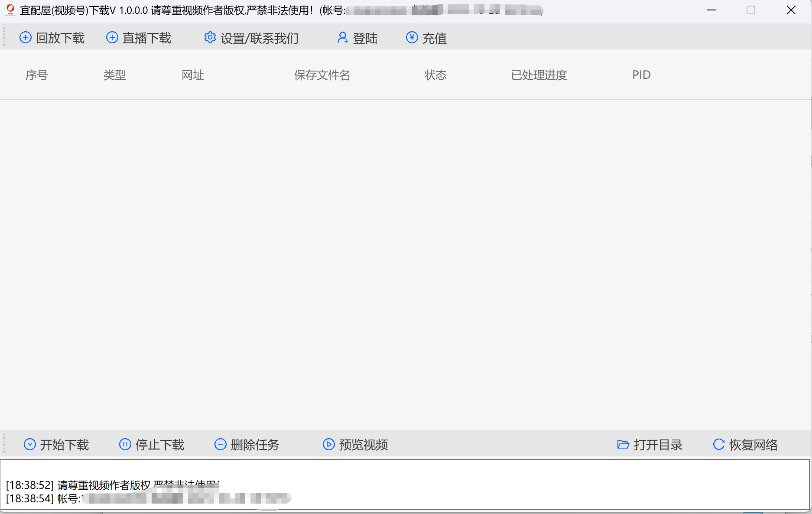Click the 已处理进度 column header
Screen dimensions: 812x514
click(x=539, y=75)
